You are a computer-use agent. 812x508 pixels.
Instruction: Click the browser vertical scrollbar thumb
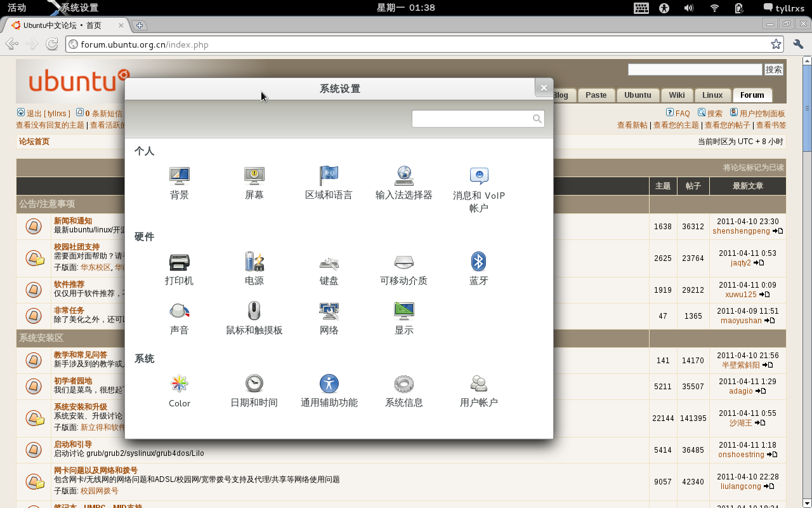[807, 108]
